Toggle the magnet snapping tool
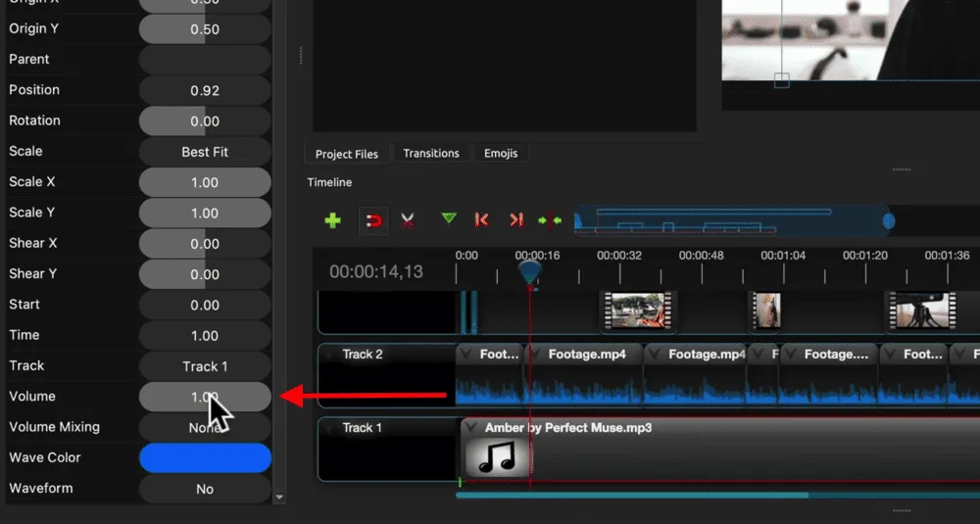This screenshot has width=980, height=524. [372, 220]
